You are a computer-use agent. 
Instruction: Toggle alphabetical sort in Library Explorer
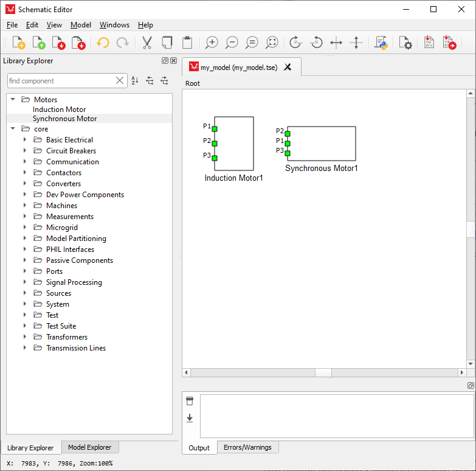point(135,81)
